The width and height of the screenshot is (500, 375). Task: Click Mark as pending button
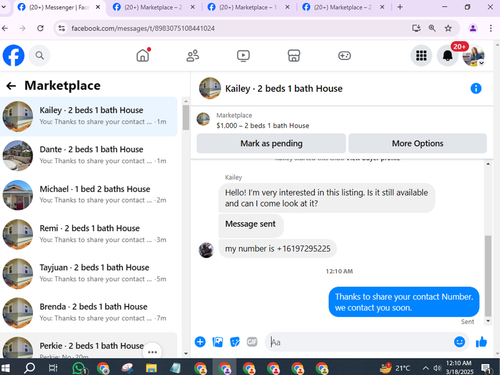(271, 143)
